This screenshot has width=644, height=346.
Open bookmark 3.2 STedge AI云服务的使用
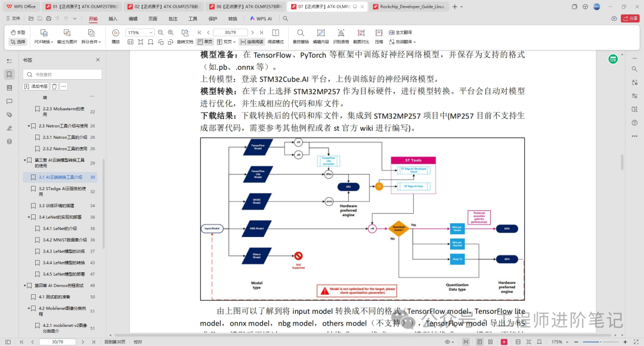pyautogui.click(x=63, y=191)
